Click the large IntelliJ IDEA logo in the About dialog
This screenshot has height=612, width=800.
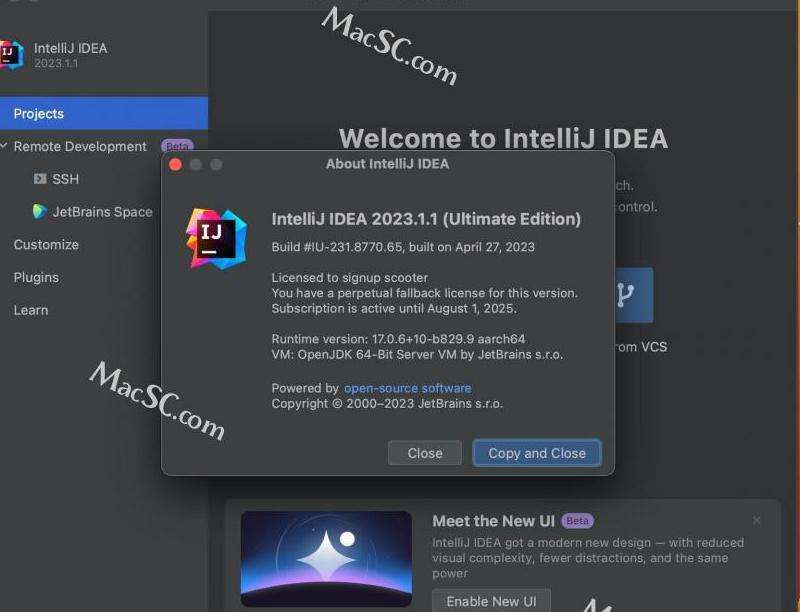click(216, 238)
